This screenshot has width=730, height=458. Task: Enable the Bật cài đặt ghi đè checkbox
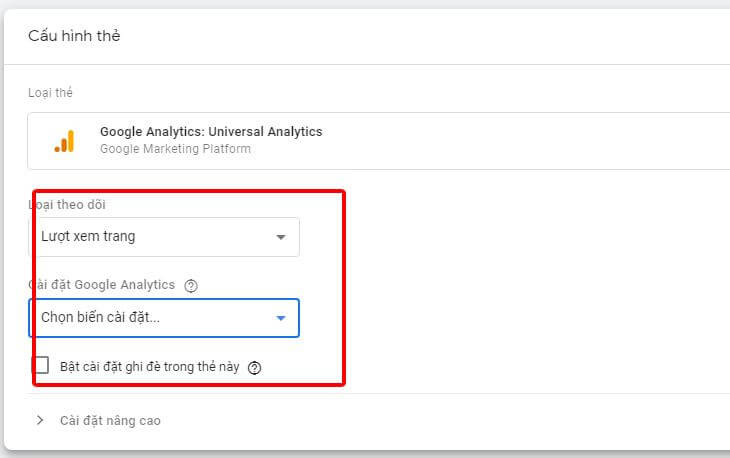(x=40, y=365)
